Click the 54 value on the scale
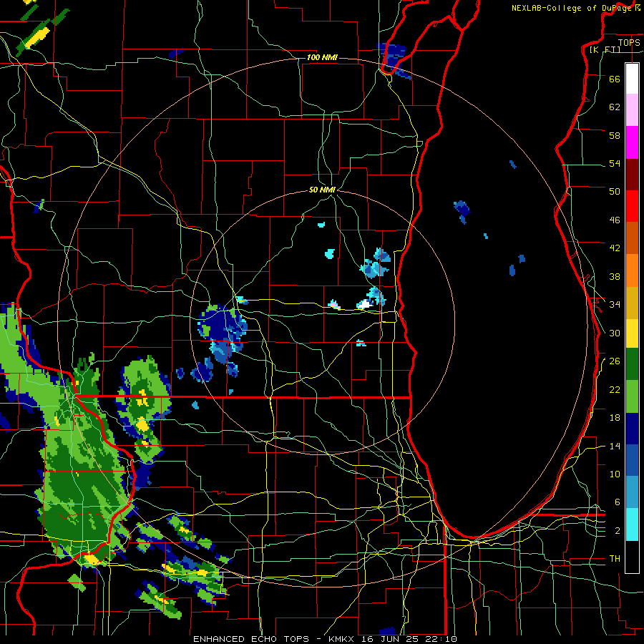 pos(615,163)
